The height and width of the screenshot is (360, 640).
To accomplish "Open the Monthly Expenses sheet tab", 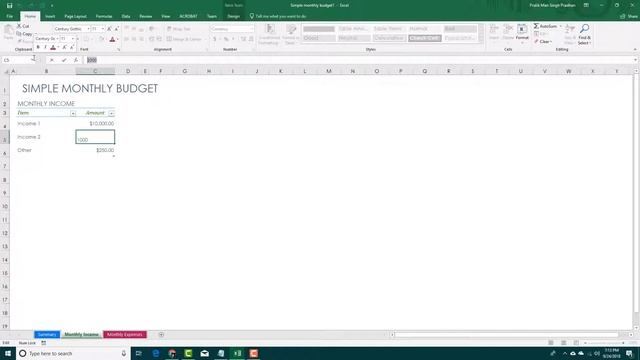I will point(124,335).
